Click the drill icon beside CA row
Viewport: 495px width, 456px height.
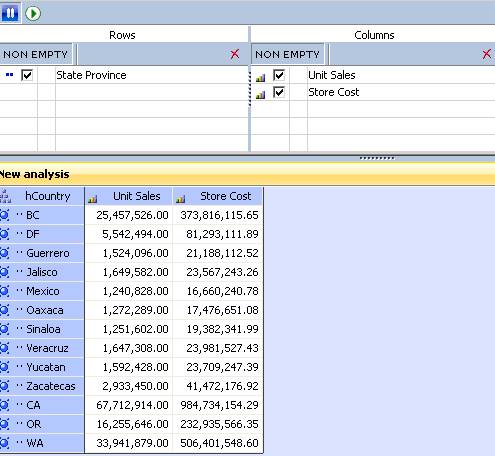[4, 405]
